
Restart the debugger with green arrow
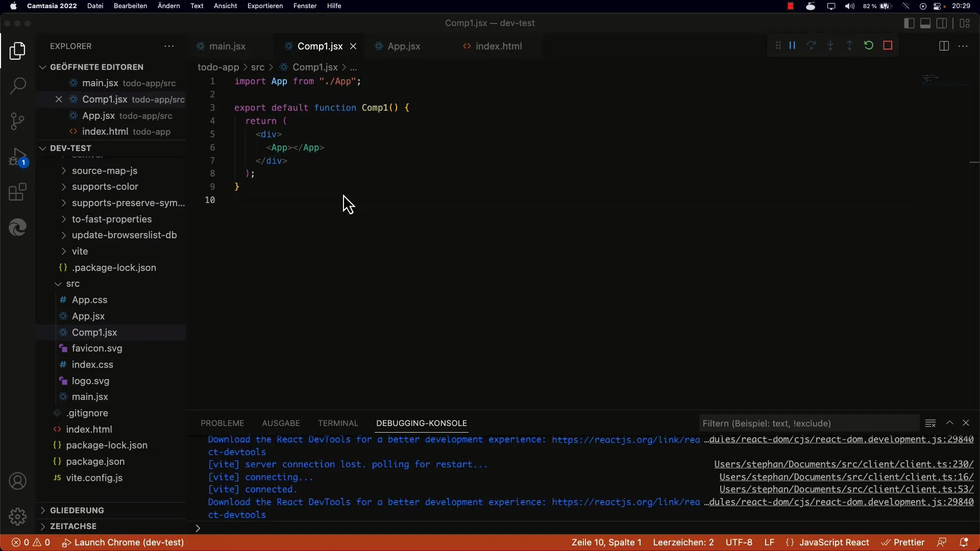869,45
